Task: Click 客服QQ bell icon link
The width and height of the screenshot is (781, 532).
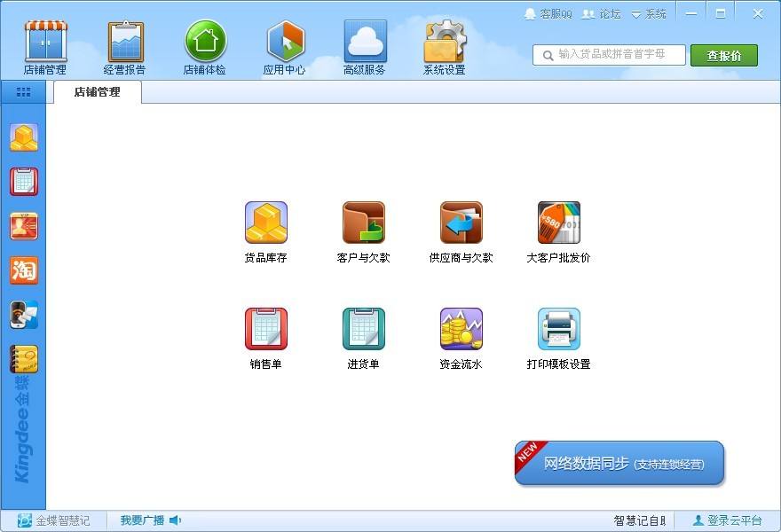Action: [x=548, y=14]
